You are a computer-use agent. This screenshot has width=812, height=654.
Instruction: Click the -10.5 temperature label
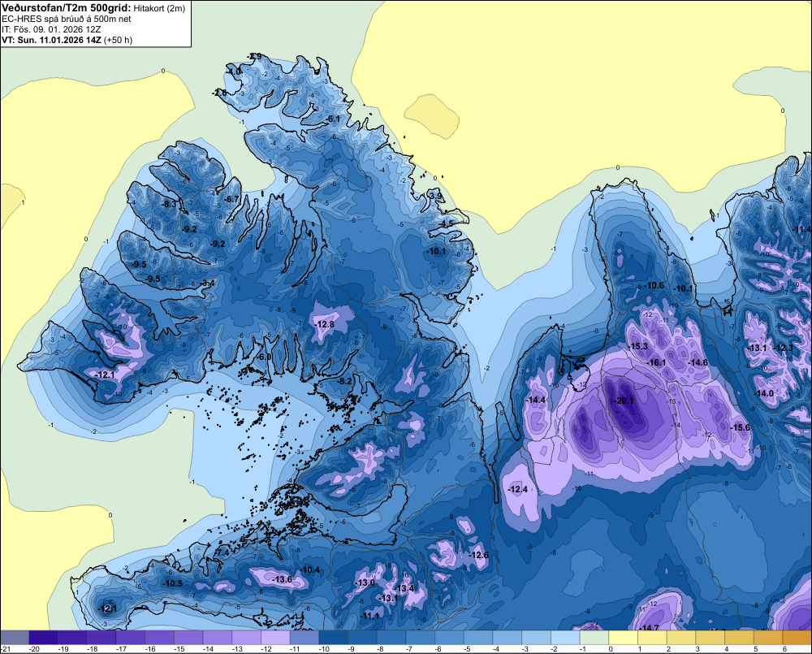(x=172, y=583)
